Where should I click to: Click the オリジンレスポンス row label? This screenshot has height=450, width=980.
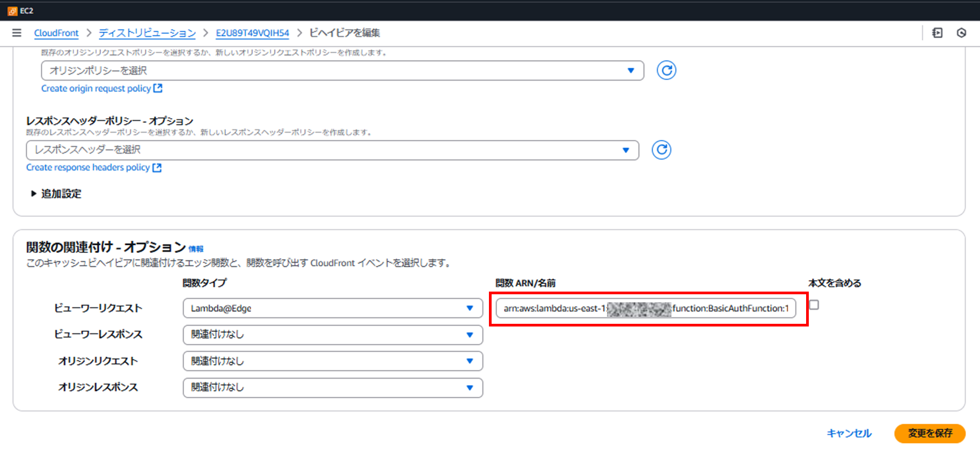coord(98,387)
